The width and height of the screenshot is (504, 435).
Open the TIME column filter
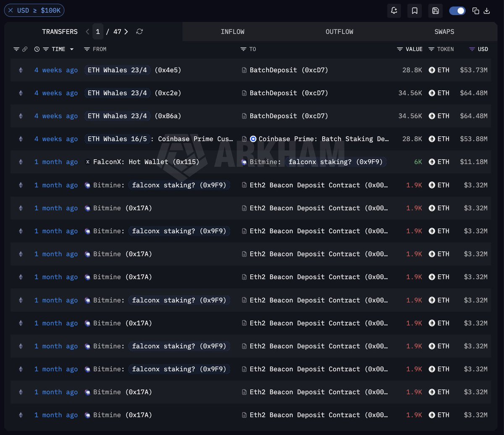46,49
